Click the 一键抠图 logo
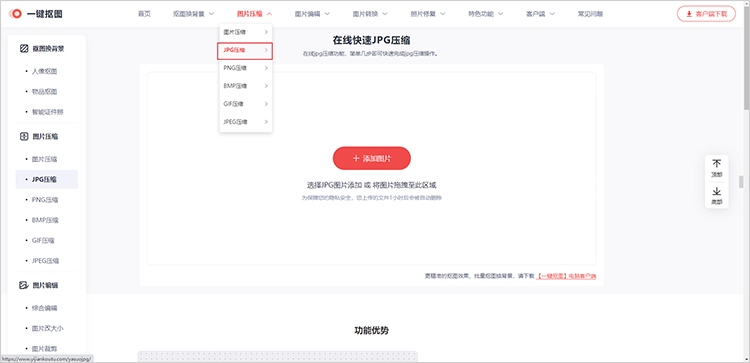The image size is (750, 363). (35, 14)
